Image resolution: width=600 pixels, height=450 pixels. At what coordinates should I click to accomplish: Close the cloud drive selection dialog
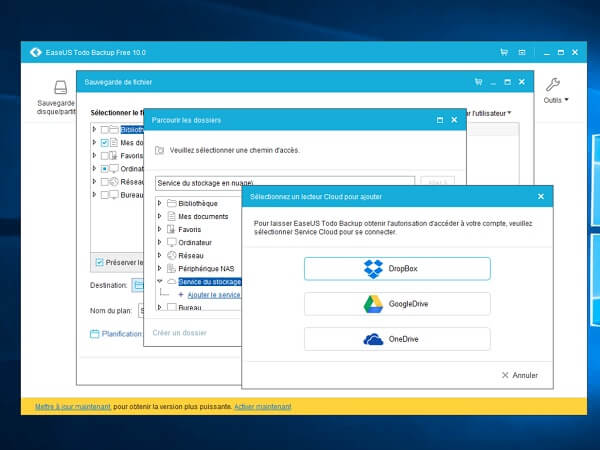[x=541, y=196]
